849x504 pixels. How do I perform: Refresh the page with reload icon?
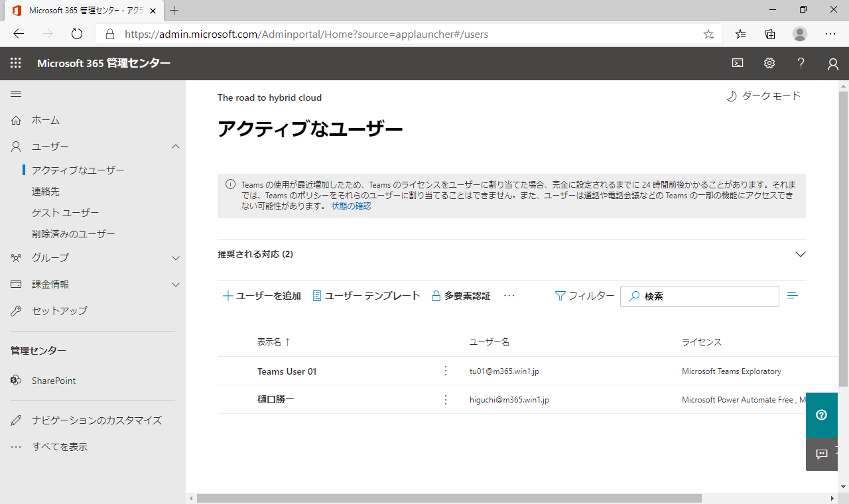click(77, 34)
